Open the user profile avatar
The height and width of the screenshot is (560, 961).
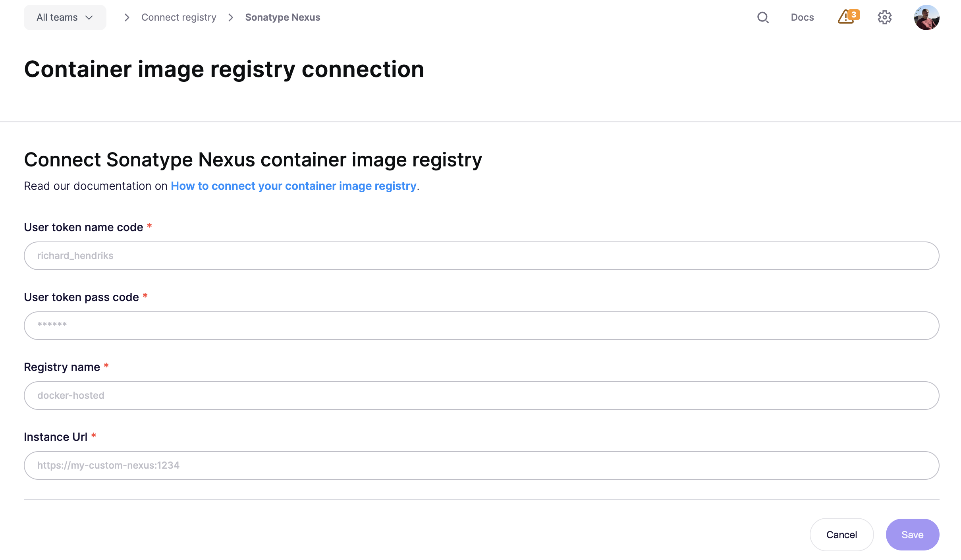tap(926, 17)
